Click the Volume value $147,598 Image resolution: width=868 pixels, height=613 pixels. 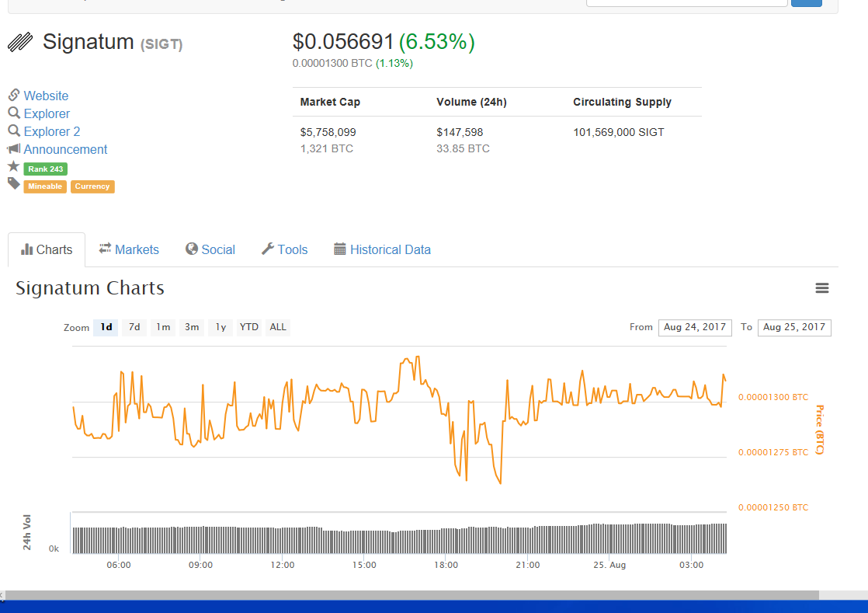tap(460, 132)
